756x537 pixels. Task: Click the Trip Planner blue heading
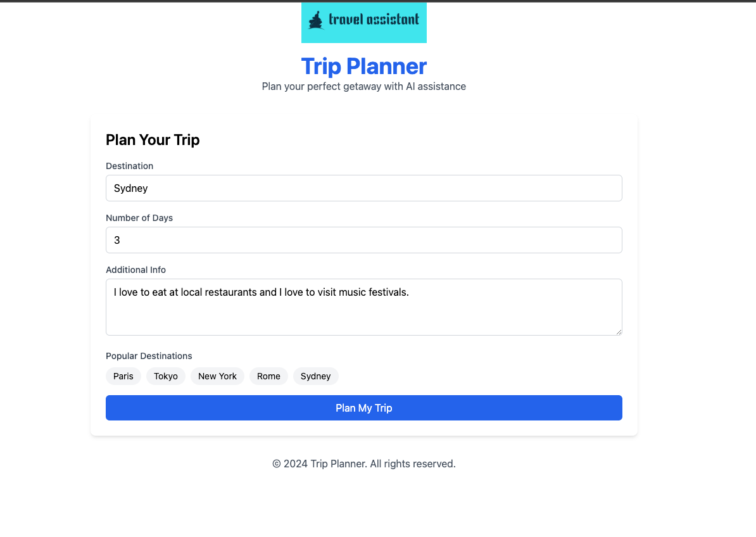[x=364, y=66]
